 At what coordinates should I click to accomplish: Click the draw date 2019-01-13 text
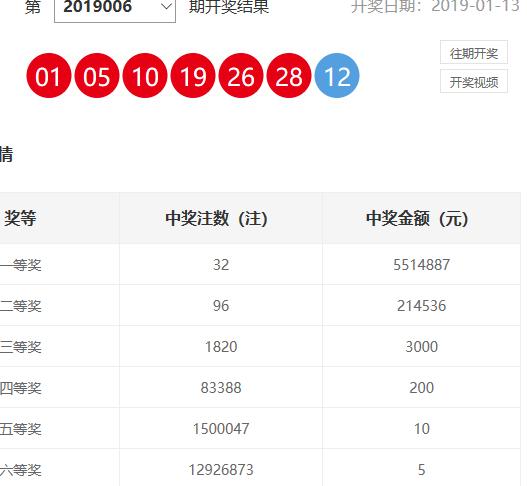pyautogui.click(x=476, y=7)
